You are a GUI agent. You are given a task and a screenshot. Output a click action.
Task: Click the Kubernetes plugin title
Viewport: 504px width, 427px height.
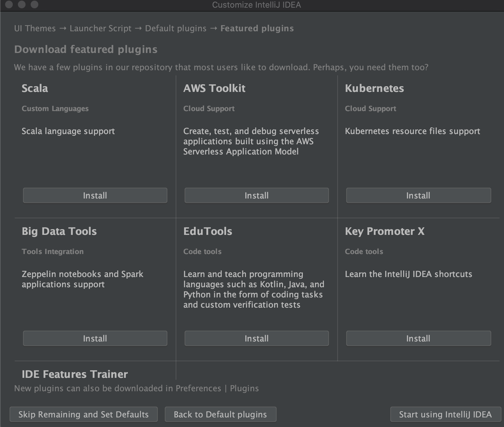tap(374, 88)
